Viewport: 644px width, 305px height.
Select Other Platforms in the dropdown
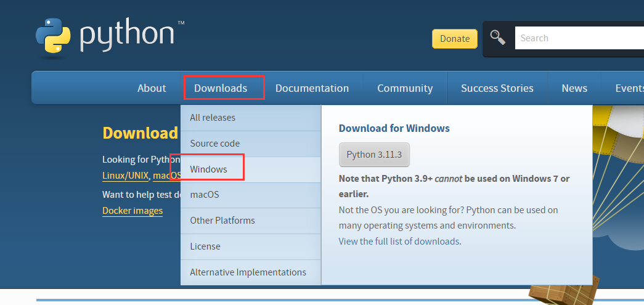click(251, 221)
